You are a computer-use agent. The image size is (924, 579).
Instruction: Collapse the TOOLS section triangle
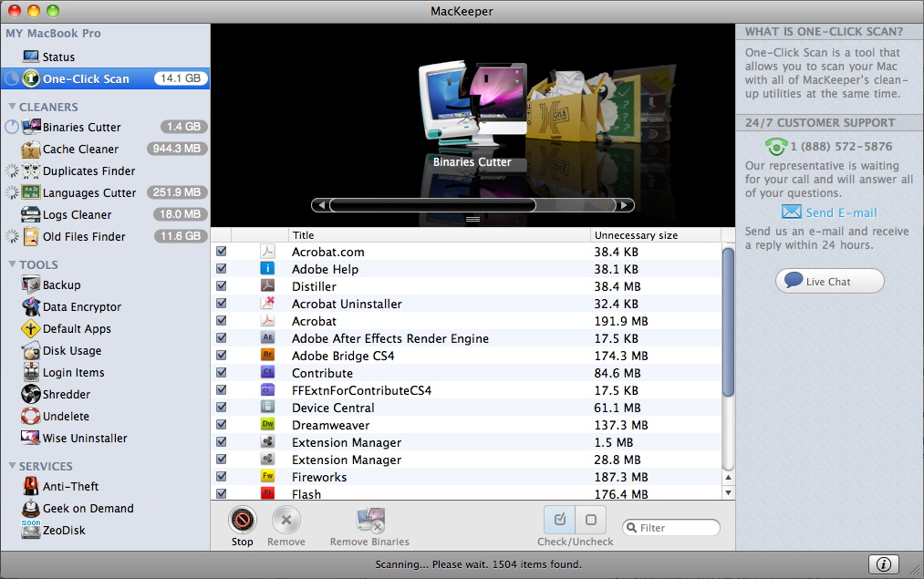[x=11, y=265]
